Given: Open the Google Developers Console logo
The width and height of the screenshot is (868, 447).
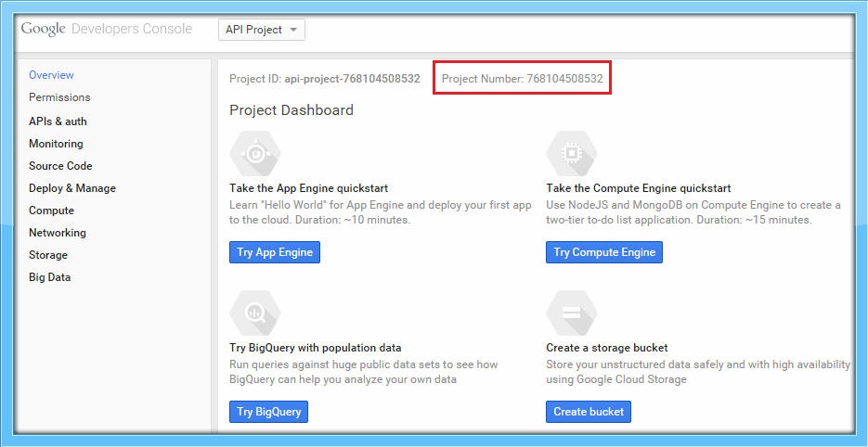Looking at the screenshot, I should (106, 30).
